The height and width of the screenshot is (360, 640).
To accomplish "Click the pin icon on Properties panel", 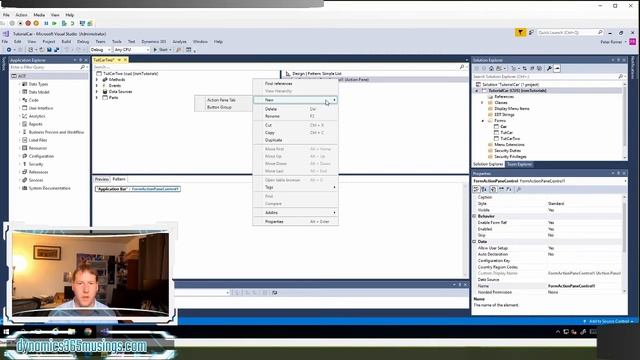I will 618,173.
